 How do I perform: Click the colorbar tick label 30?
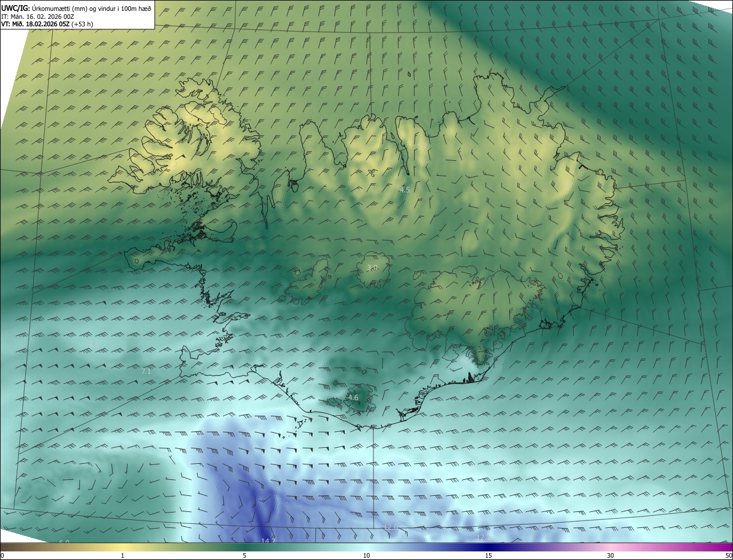610,555
